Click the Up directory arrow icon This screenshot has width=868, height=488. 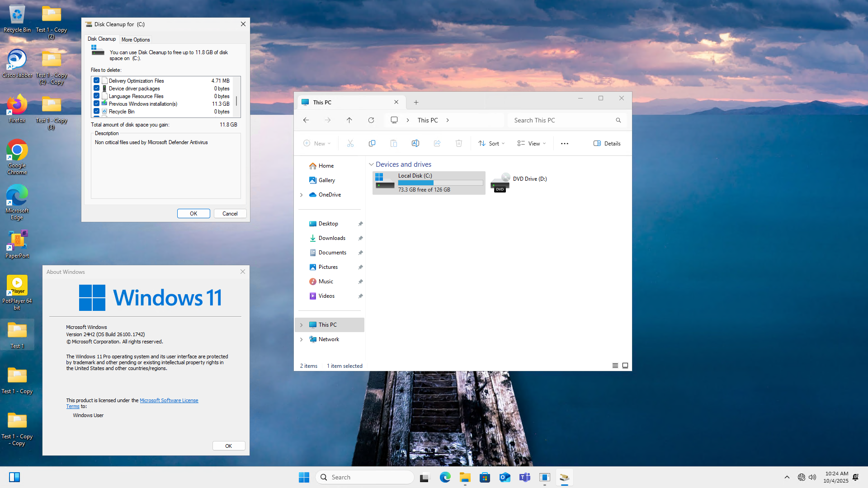tap(349, 120)
